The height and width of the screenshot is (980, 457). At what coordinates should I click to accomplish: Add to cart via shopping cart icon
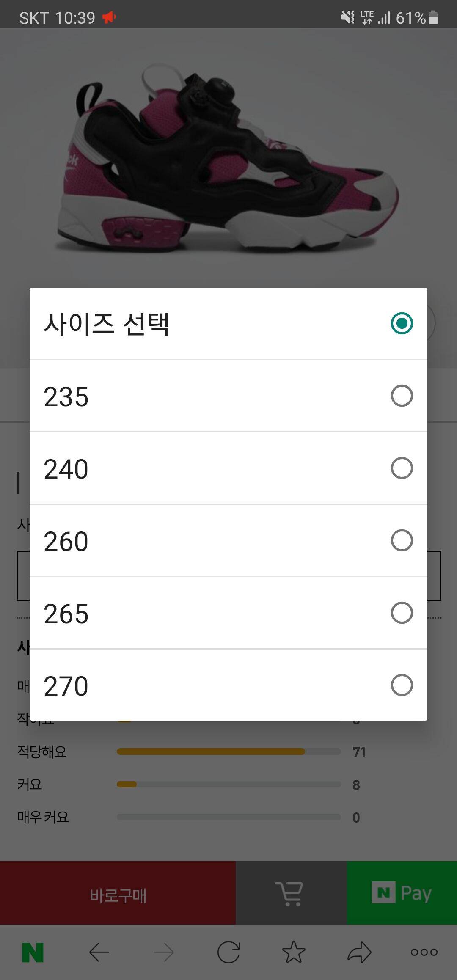[290, 893]
